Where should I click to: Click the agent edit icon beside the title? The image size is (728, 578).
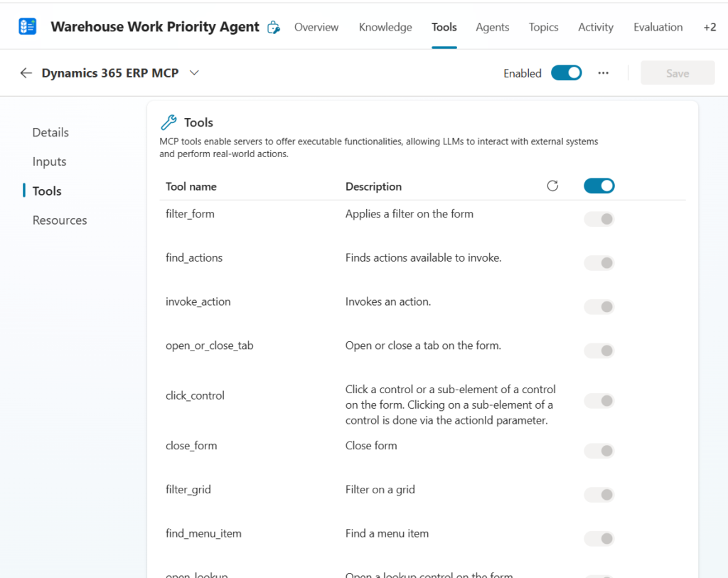click(273, 28)
